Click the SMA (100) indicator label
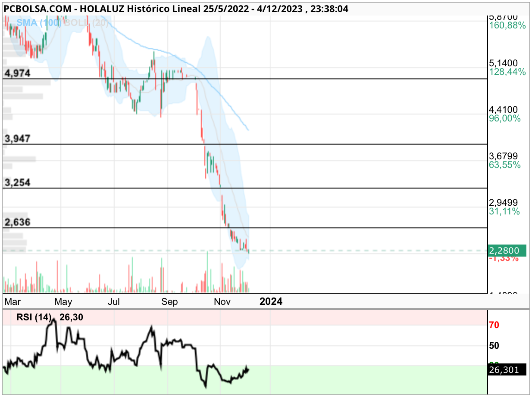The image size is (532, 397). coord(39,23)
